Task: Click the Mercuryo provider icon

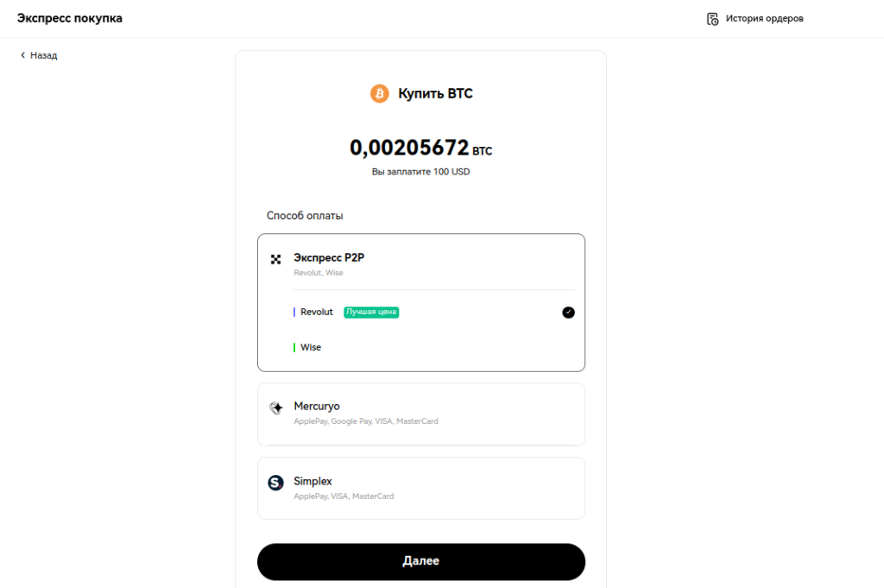Action: 275,406
